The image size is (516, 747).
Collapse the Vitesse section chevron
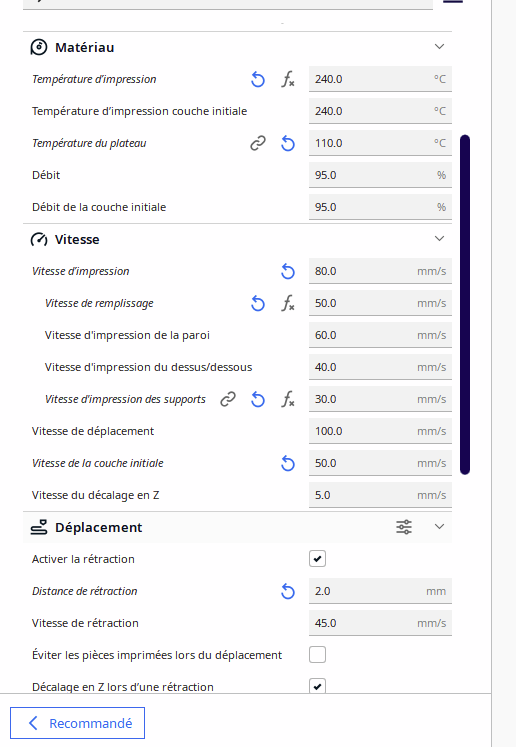(x=439, y=239)
